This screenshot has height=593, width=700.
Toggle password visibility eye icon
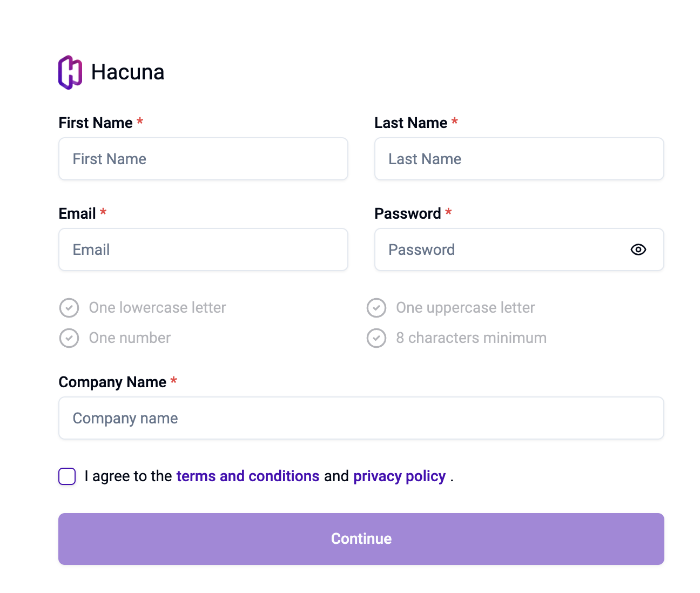click(x=638, y=250)
